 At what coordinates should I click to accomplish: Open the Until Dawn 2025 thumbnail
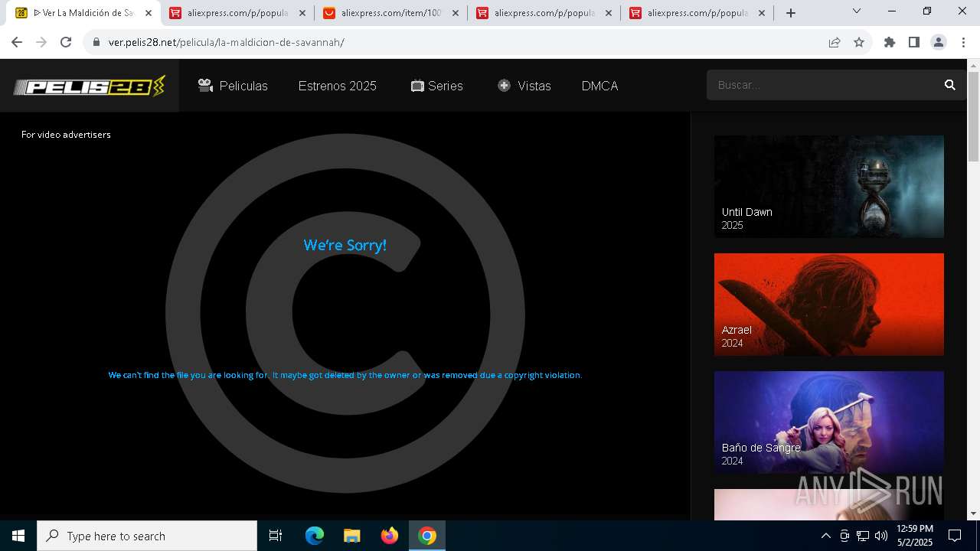click(x=829, y=187)
